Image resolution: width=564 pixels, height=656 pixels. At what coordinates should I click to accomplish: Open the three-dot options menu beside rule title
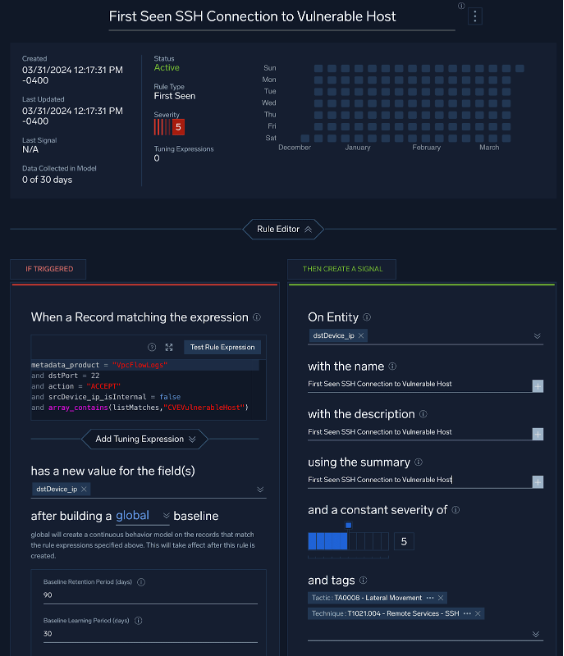click(x=475, y=16)
